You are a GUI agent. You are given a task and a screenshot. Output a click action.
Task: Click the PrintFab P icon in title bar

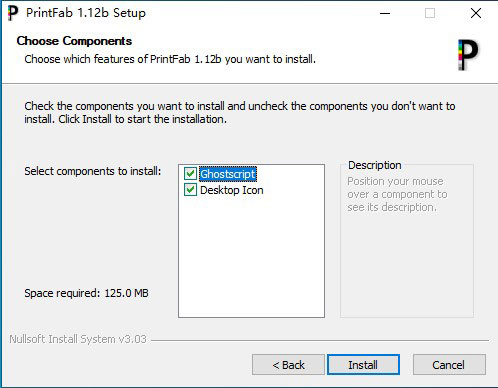click(13, 13)
